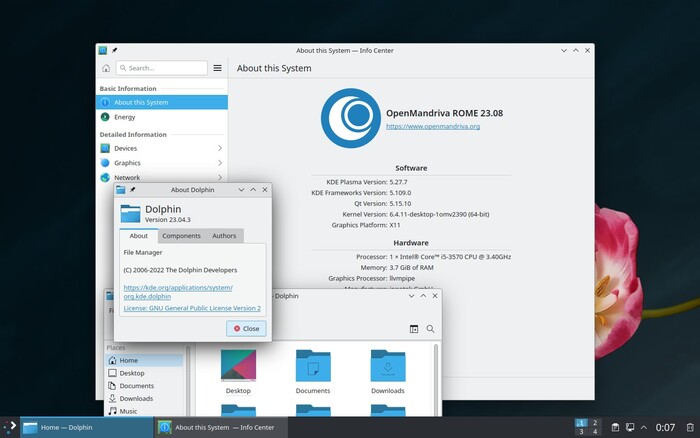Open the application launcher in the taskbar

(x=10, y=427)
